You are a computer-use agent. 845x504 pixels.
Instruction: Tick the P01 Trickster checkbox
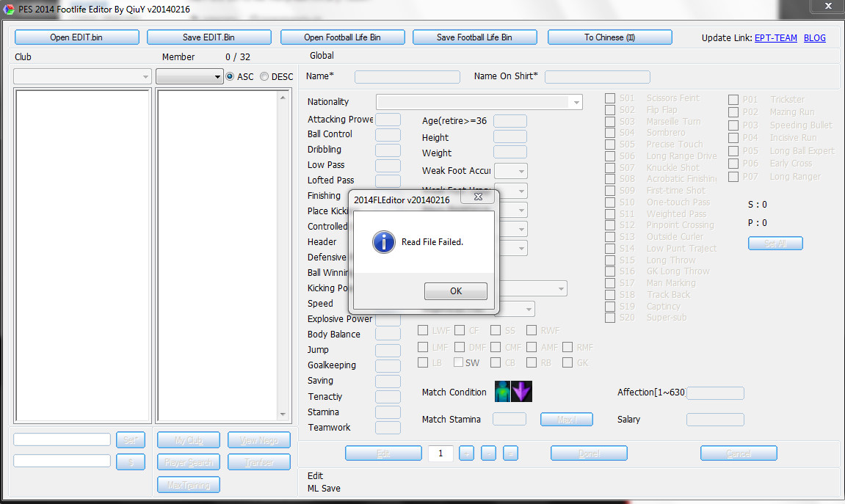(733, 100)
